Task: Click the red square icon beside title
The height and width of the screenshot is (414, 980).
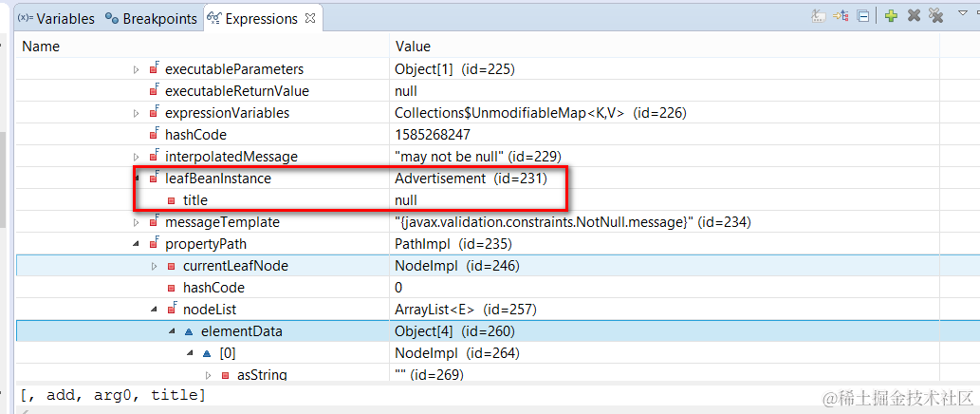Action: (172, 200)
